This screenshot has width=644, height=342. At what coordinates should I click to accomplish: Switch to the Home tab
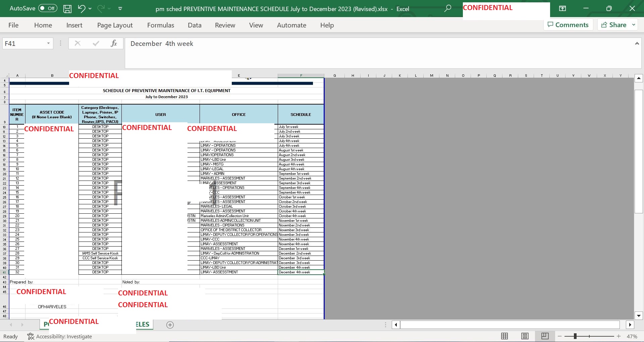click(x=43, y=25)
